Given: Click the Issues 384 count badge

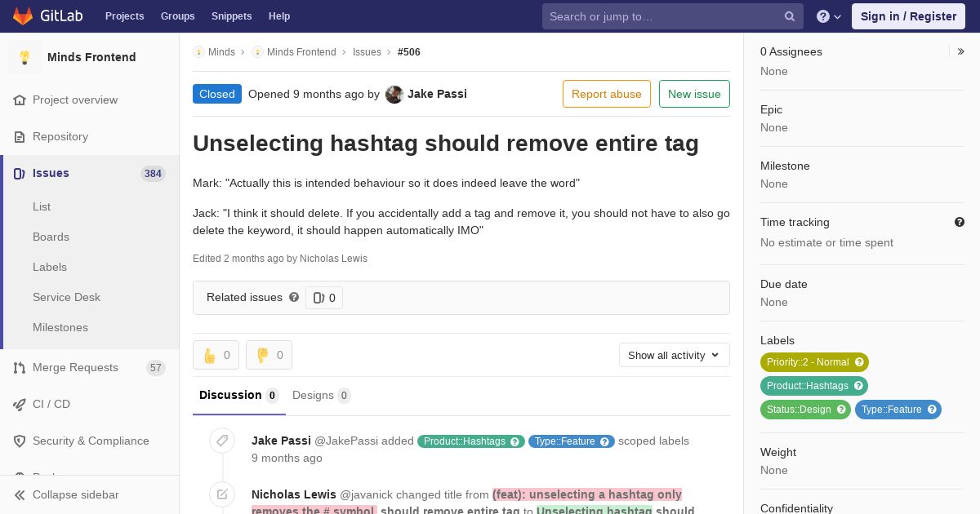Looking at the screenshot, I should coord(153,174).
